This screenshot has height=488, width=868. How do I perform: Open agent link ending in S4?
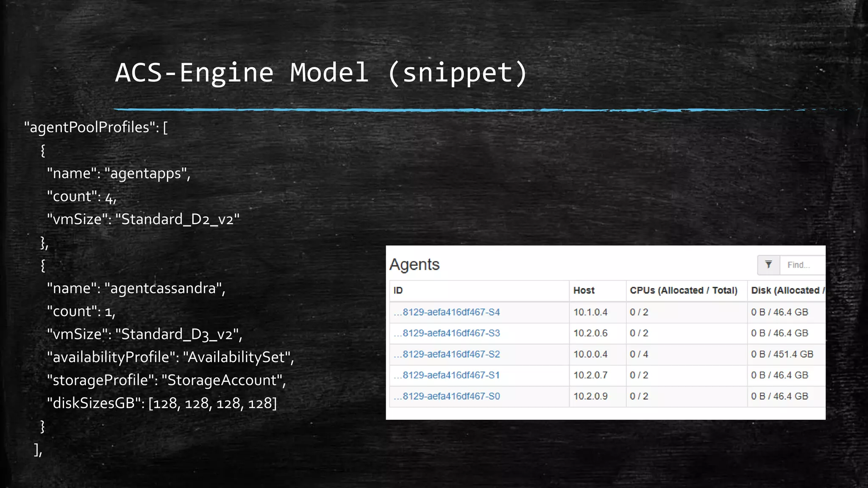(447, 312)
